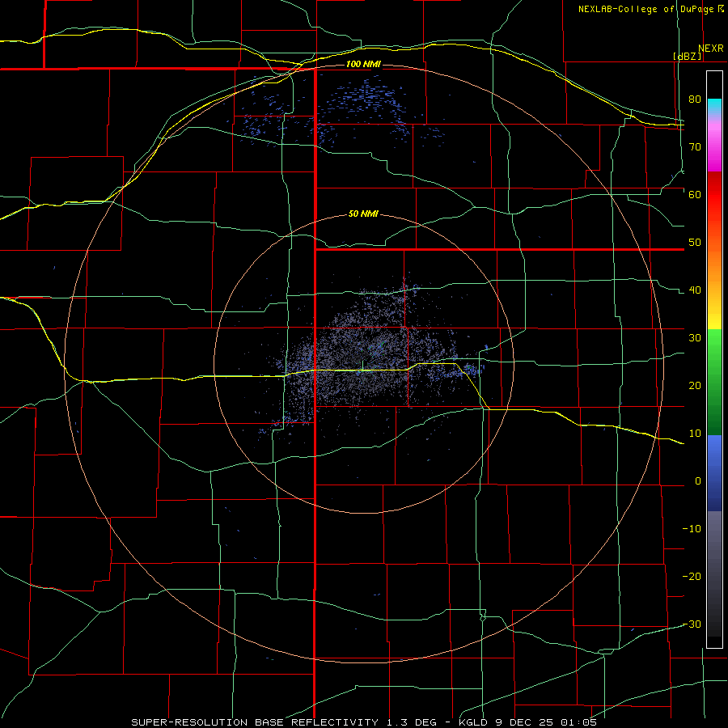
Task: Click the 100 NMI range ring label
Action: [x=363, y=64]
